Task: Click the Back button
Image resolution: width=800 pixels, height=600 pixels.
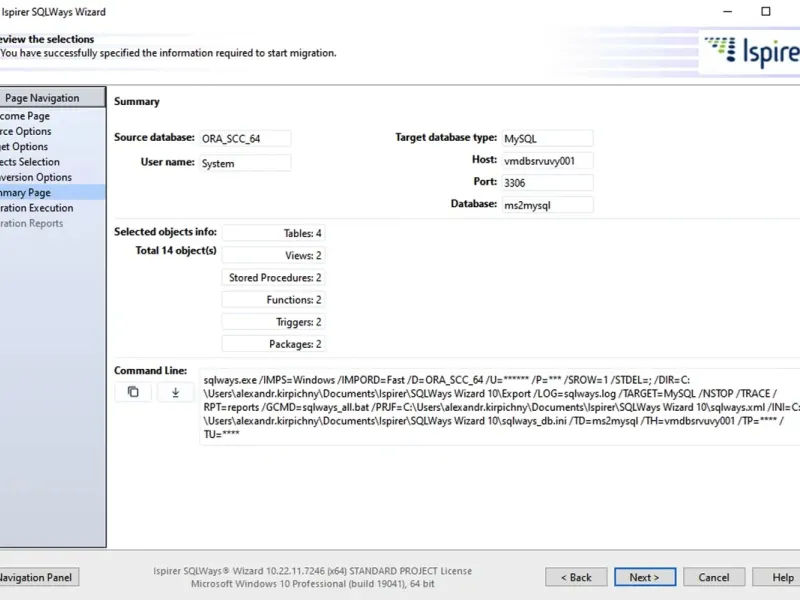Action: point(576,577)
